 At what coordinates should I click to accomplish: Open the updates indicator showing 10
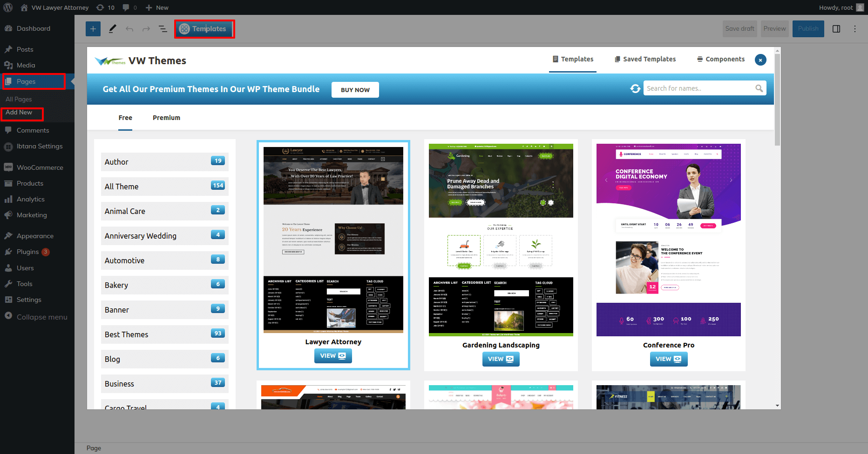coord(105,7)
